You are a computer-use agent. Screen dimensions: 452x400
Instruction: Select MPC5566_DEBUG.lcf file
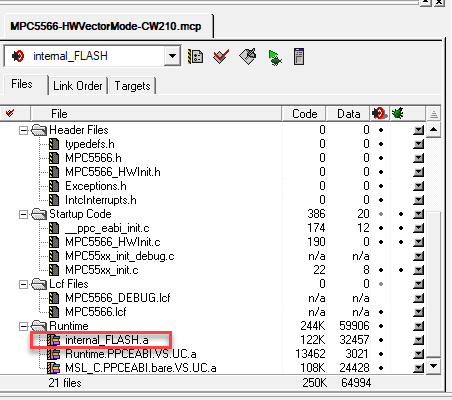point(118,298)
